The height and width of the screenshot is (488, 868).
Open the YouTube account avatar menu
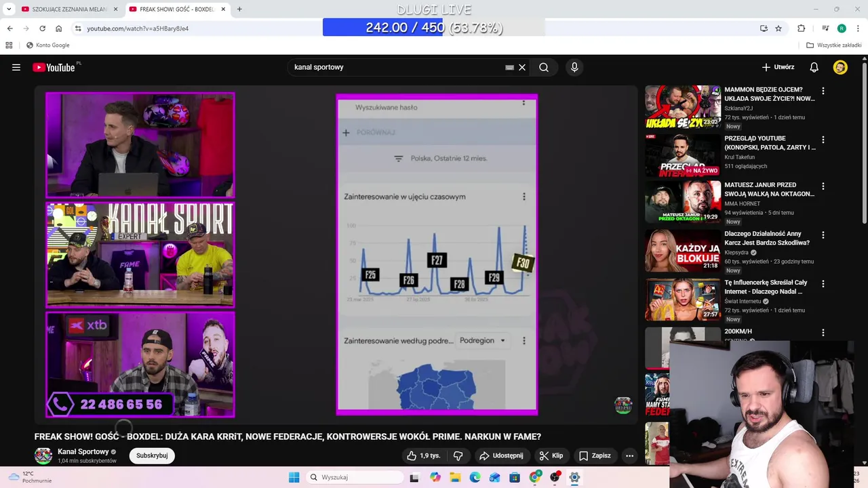pyautogui.click(x=840, y=67)
